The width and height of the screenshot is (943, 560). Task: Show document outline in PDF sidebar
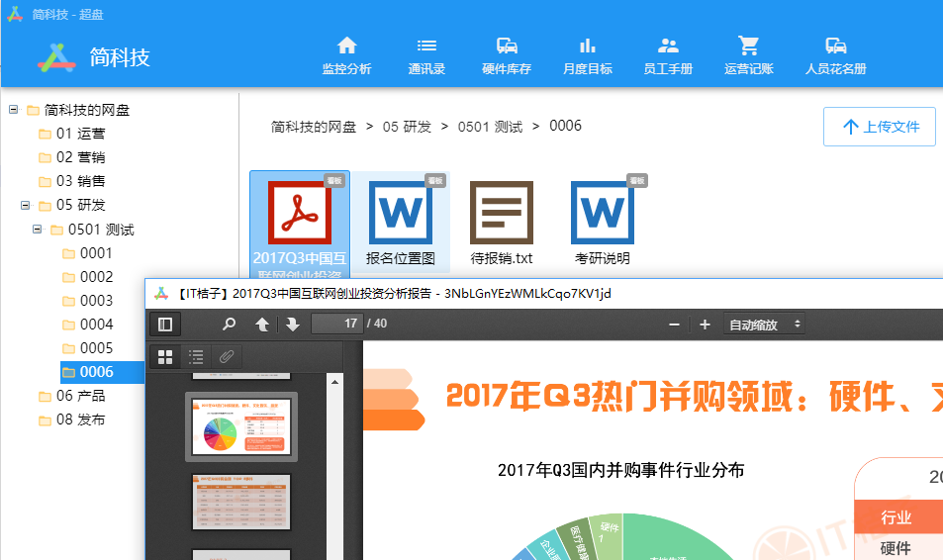[x=197, y=357]
